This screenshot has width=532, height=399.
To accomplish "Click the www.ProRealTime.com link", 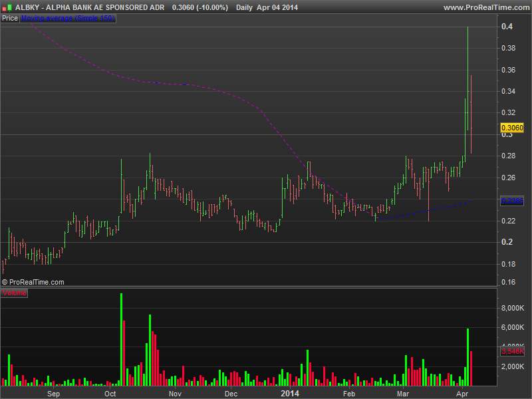I will tap(487, 7).
